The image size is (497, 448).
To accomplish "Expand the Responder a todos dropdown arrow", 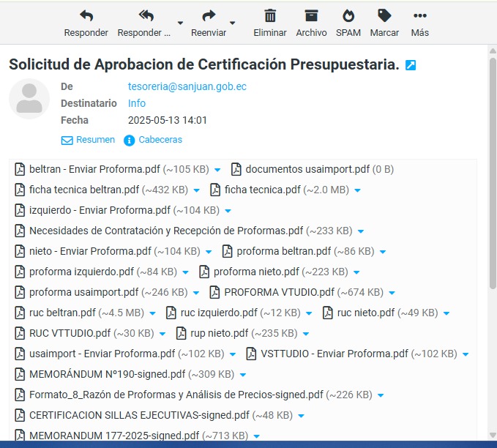I will (180, 22).
